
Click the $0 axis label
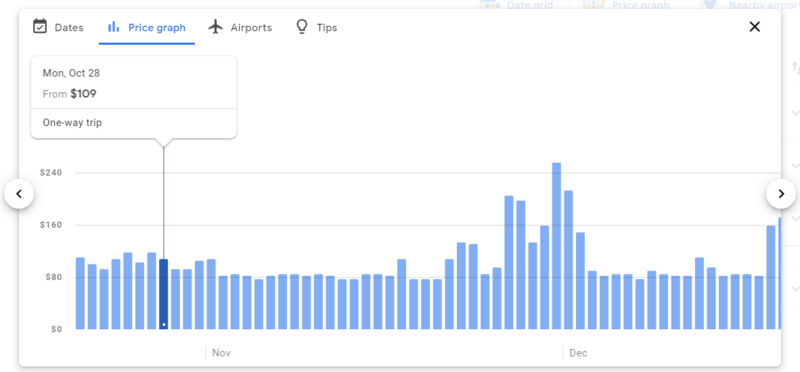click(57, 329)
